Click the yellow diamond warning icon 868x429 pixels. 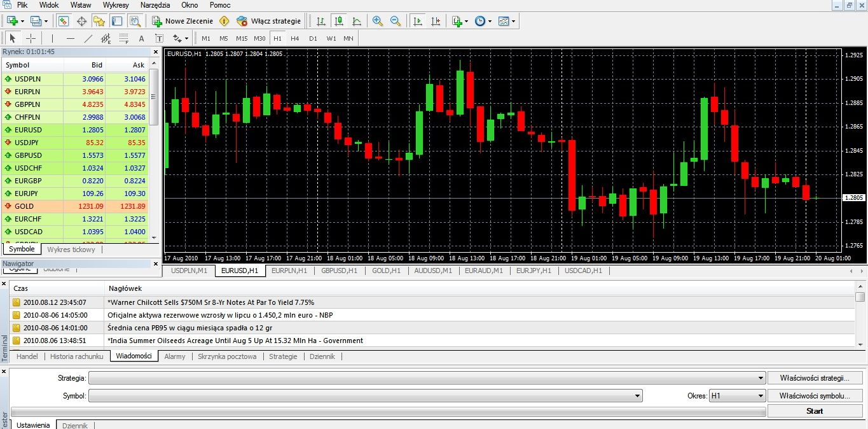coord(224,21)
